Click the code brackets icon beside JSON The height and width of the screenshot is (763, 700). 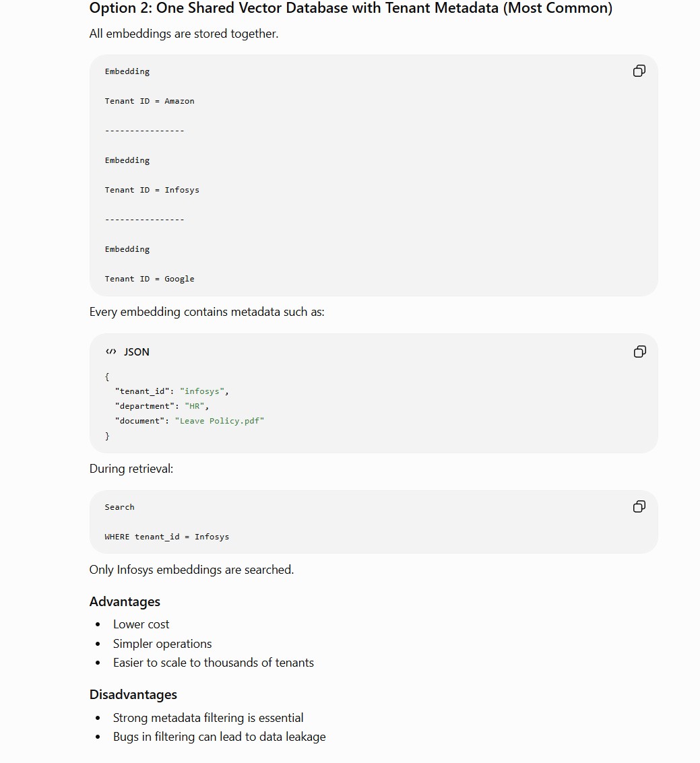click(111, 352)
